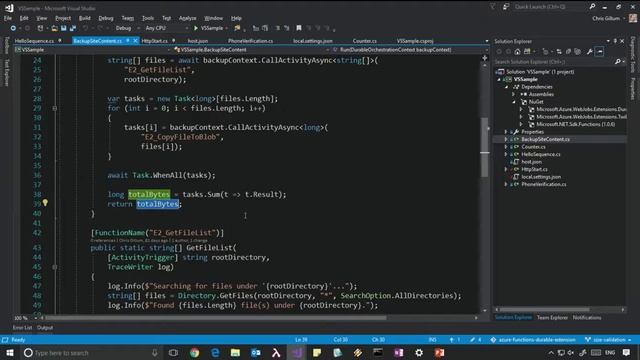This screenshot has width=640, height=360.
Task: Click the bookmark icon in the toolbar
Action: click(x=299, y=28)
